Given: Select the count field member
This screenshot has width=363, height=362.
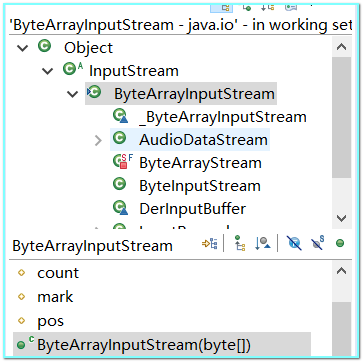Looking at the screenshot, I should coord(58,273).
